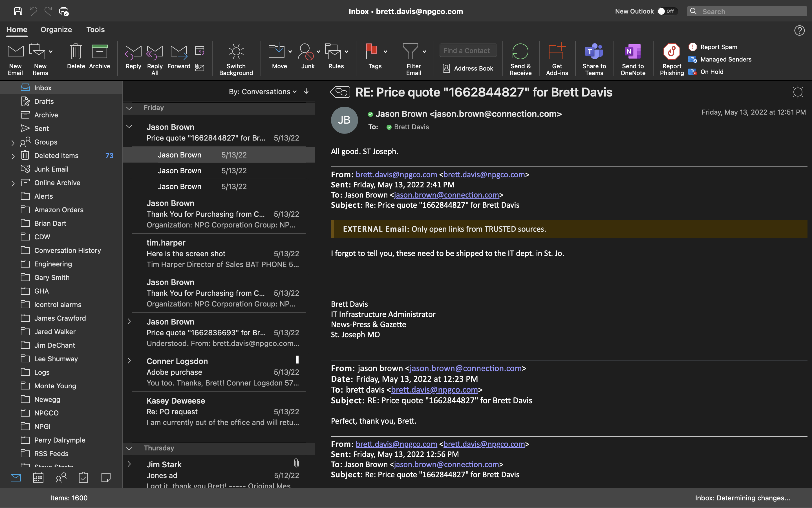Expand the Groups folder
812x508 pixels.
(13, 143)
